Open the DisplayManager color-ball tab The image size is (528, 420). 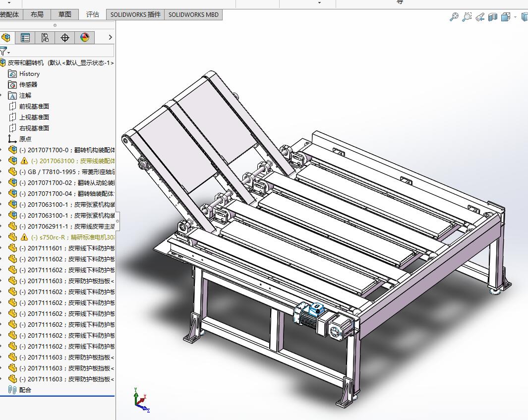pos(84,37)
